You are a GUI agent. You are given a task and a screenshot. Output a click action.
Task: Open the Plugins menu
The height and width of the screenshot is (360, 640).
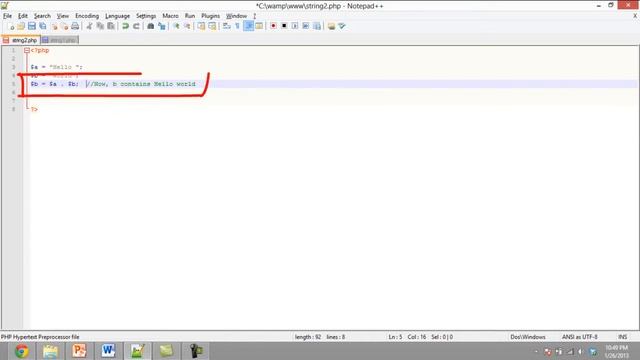point(210,16)
